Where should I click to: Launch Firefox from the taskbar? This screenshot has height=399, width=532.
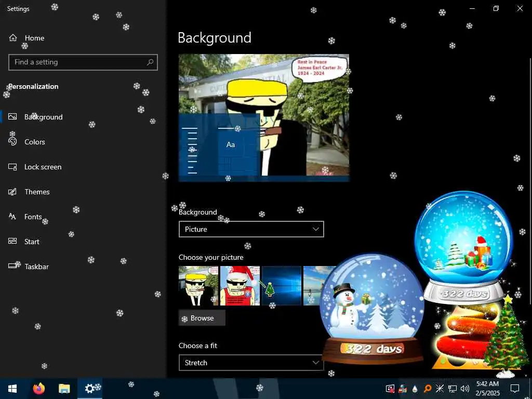(x=39, y=389)
